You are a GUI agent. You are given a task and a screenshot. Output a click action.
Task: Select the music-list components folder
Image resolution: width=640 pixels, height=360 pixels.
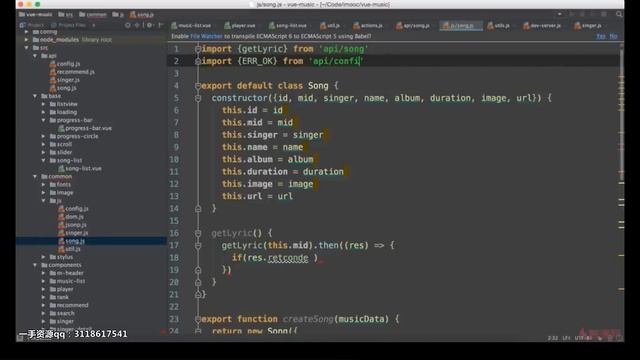coord(67,281)
